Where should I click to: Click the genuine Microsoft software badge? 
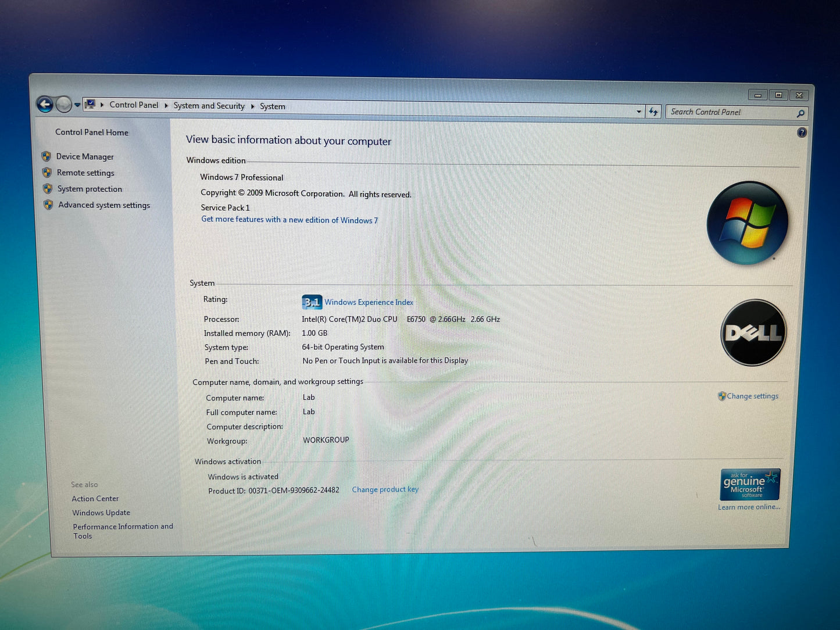pos(749,485)
